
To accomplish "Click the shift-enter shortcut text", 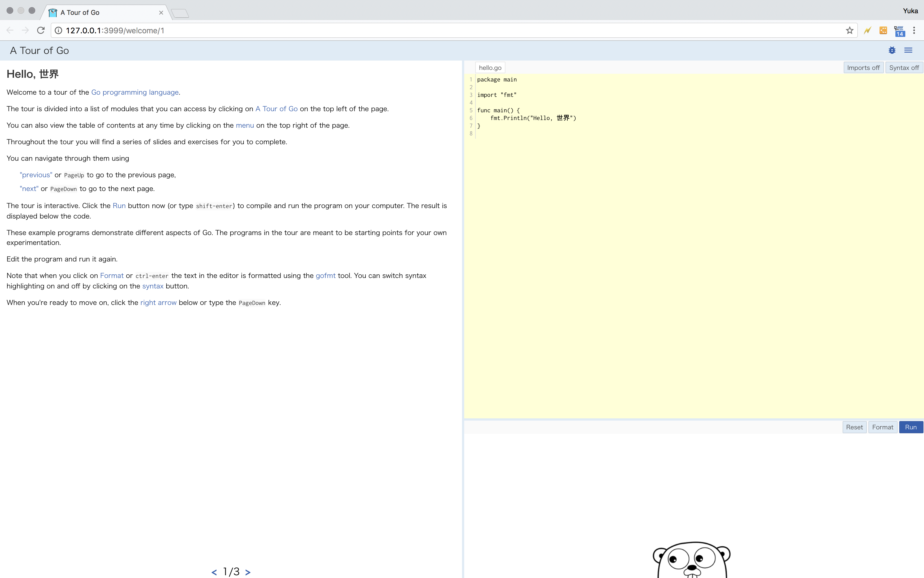I will point(214,206).
